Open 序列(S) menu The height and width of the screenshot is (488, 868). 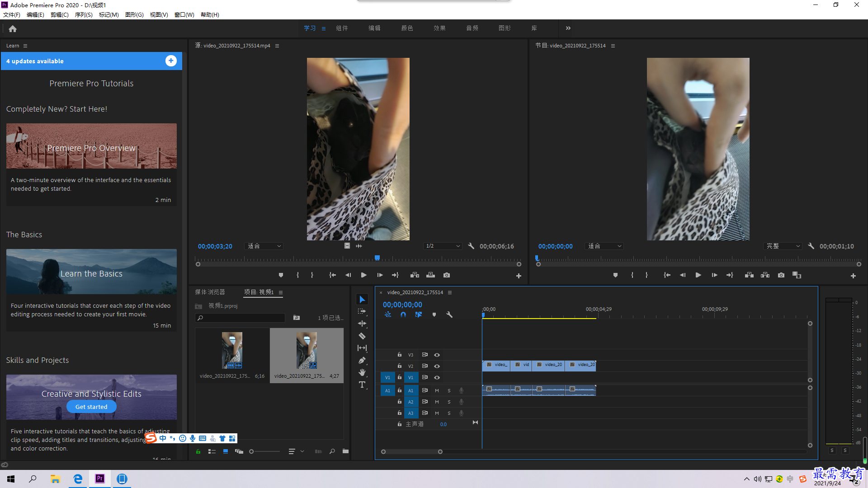point(84,15)
